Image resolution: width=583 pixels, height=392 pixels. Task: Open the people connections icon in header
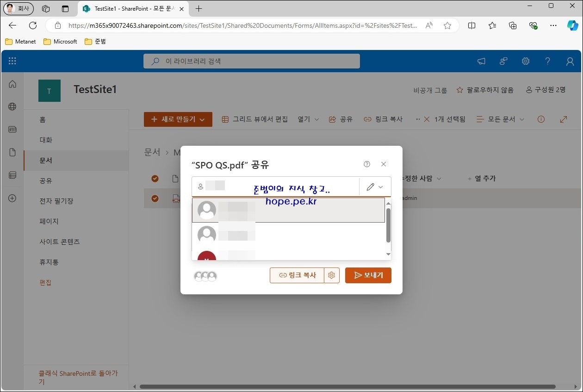503,61
